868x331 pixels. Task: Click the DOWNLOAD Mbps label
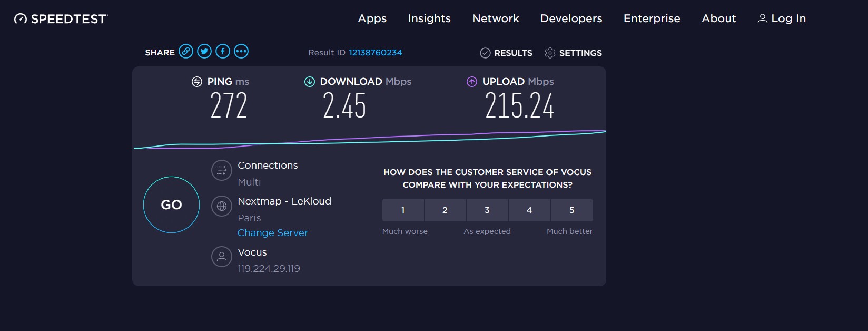366,82
